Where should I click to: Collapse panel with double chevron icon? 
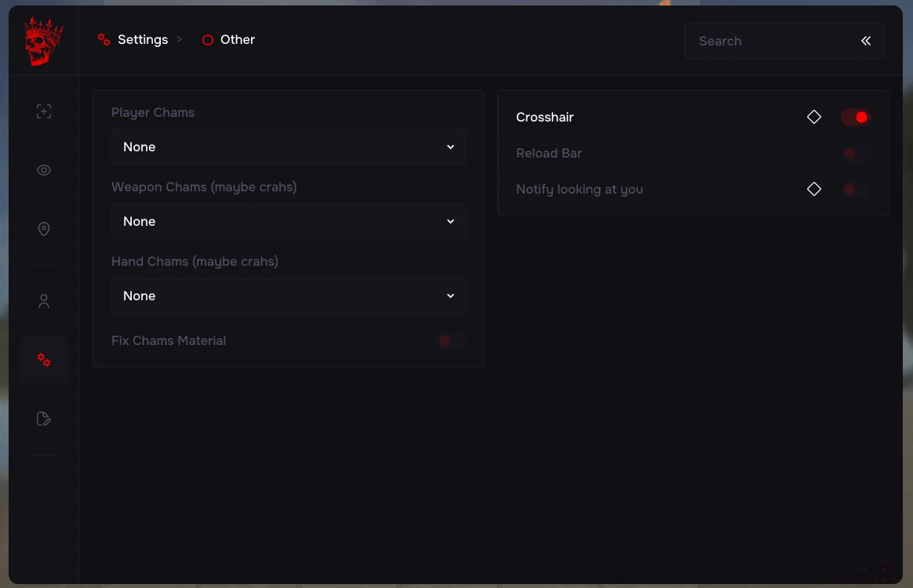866,41
